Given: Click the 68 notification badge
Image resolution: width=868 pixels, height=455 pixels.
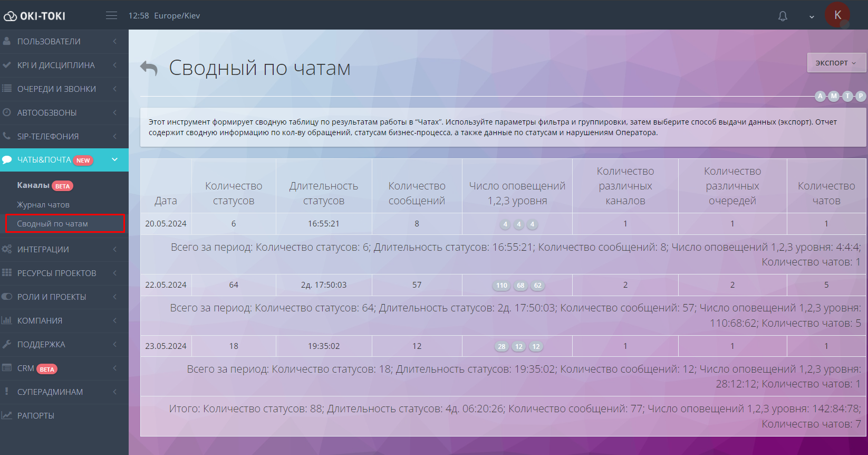Looking at the screenshot, I should tap(520, 286).
